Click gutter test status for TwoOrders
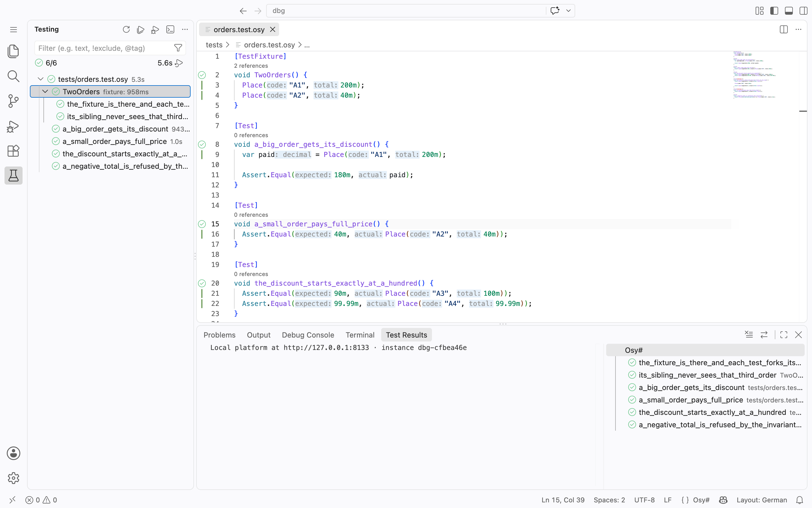The image size is (812, 508). (x=202, y=75)
